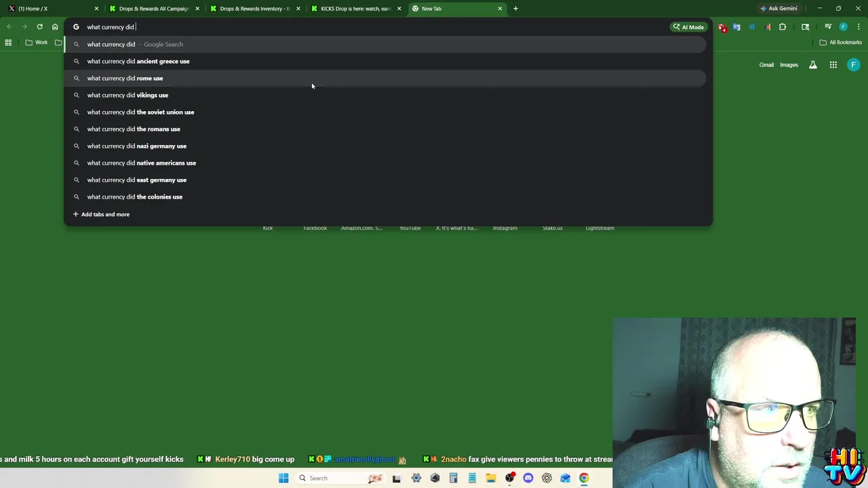Viewport: 868px width, 488px height.
Task: Click the megaphone extension icon
Action: 768,27
